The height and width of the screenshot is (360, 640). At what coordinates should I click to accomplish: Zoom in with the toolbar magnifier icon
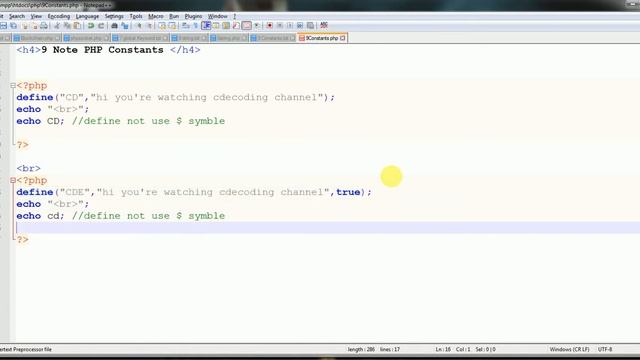[139, 26]
